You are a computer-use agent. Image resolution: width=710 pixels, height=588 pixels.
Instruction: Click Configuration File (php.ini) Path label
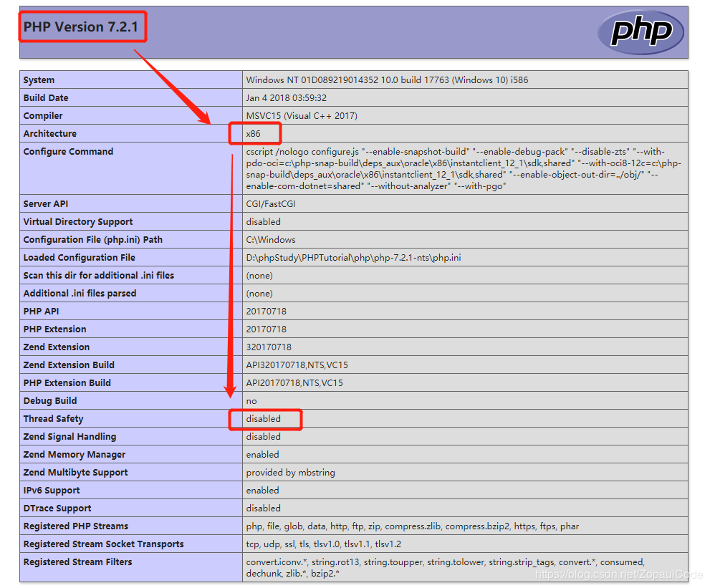pyautogui.click(x=93, y=240)
